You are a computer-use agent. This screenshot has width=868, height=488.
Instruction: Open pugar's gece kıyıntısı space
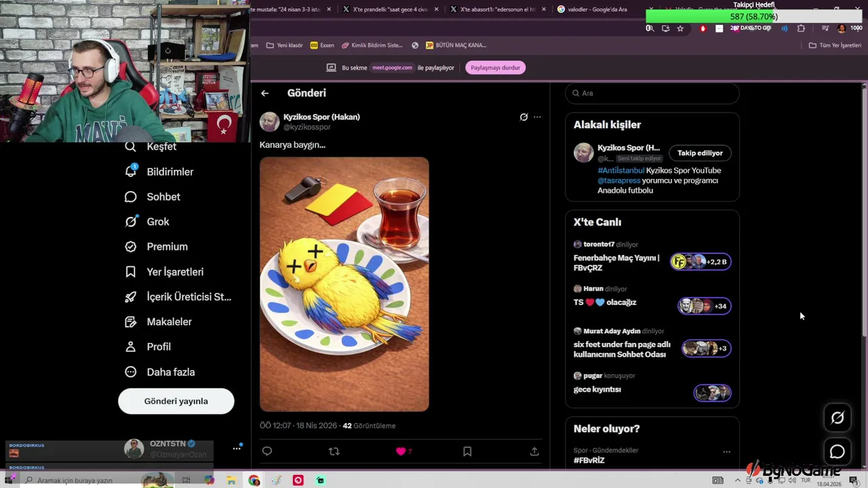pos(597,390)
